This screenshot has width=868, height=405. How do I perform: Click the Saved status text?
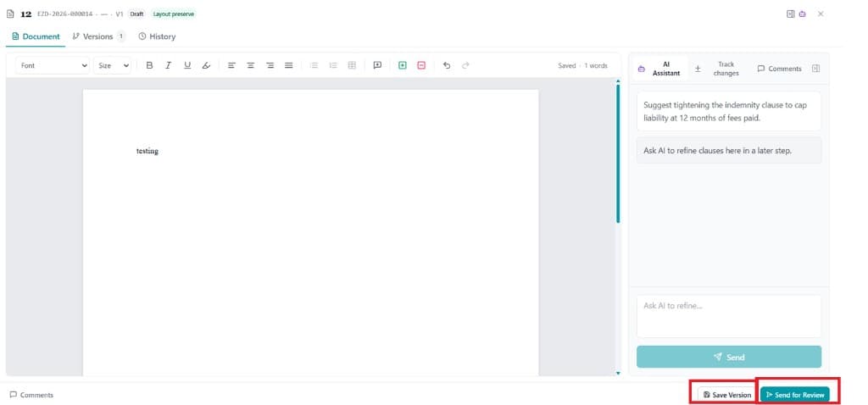click(x=567, y=65)
